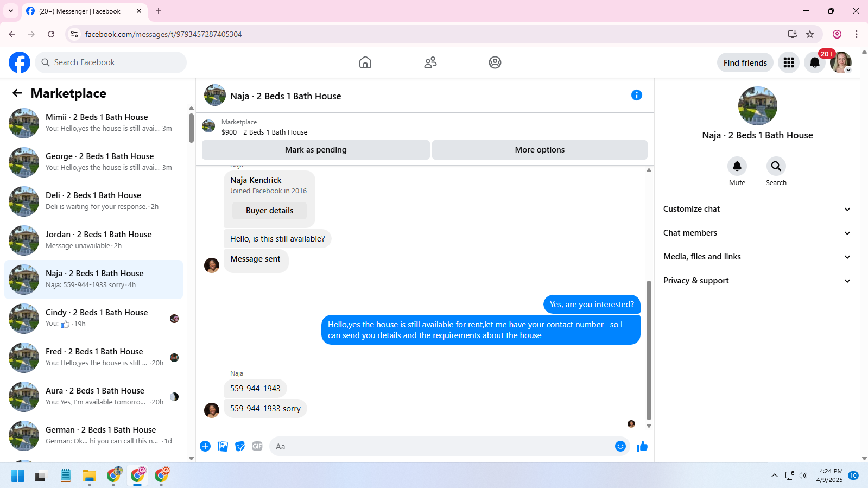
Task: Click Mark as pending button
Action: pyautogui.click(x=316, y=150)
